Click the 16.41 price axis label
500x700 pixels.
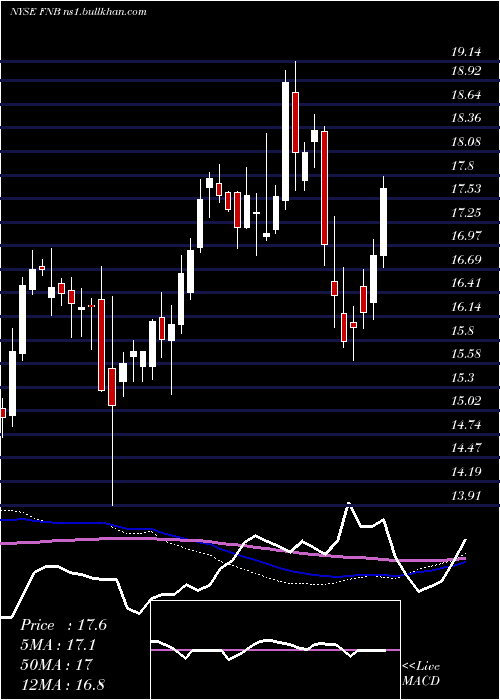point(466,283)
